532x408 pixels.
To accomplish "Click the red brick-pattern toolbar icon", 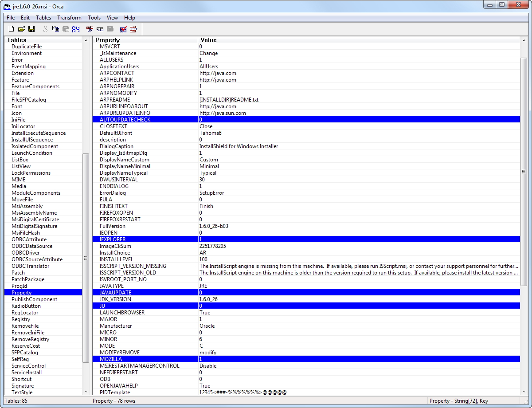I will click(x=133, y=29).
